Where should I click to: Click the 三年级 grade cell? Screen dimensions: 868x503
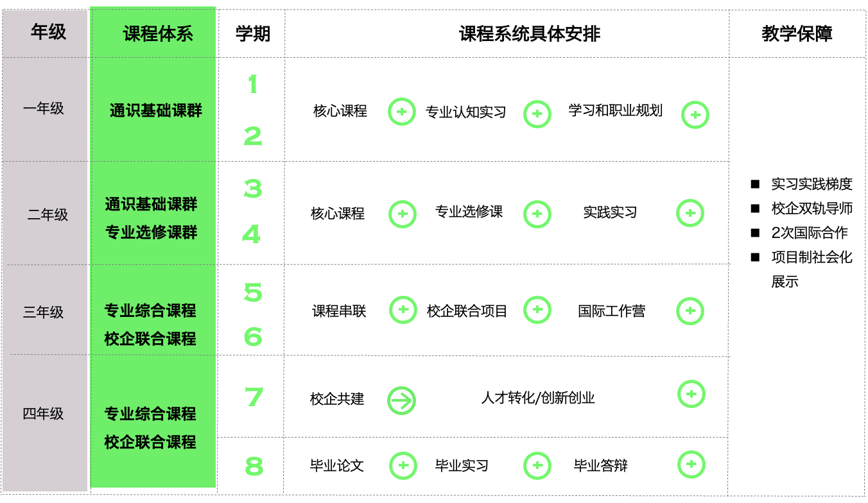pyautogui.click(x=44, y=312)
